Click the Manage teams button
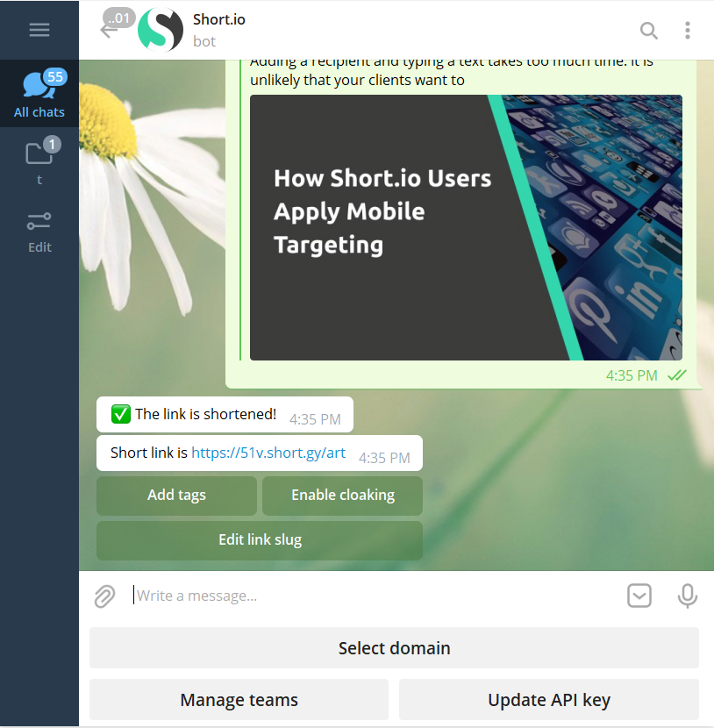 coord(239,700)
